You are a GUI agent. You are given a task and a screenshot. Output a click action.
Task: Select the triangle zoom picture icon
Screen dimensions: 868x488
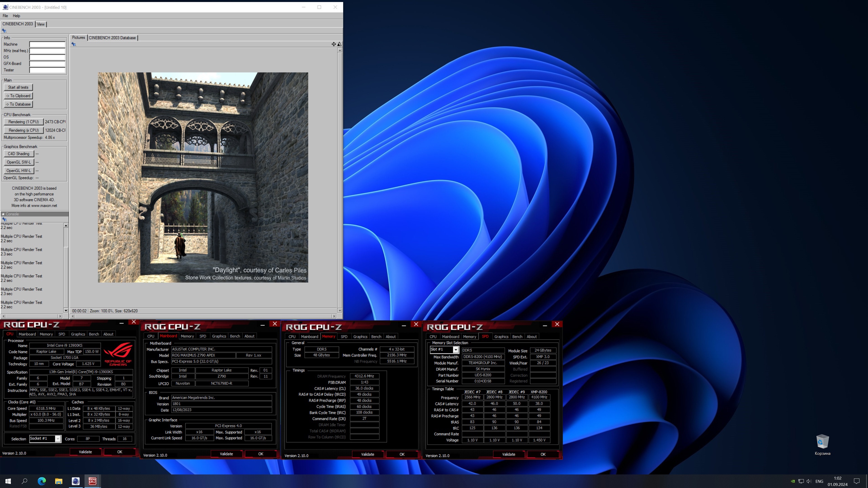pyautogui.click(x=339, y=44)
